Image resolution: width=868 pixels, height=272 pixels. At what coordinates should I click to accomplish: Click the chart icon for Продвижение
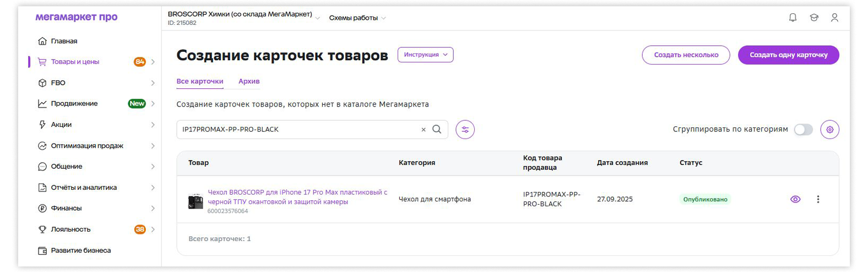coord(42,104)
